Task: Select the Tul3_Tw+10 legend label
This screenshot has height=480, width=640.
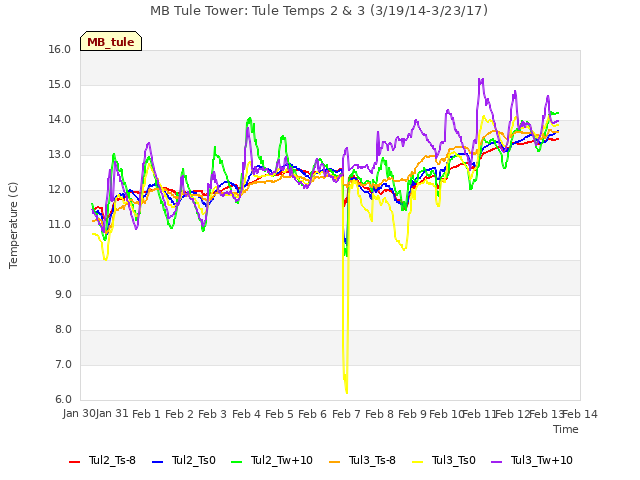Action: 542,460
